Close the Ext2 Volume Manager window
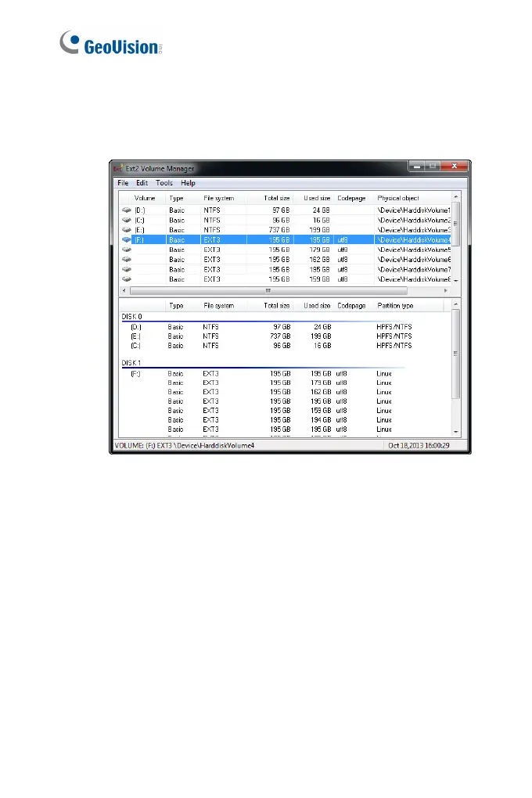The width and height of the screenshot is (532, 798). click(x=454, y=167)
